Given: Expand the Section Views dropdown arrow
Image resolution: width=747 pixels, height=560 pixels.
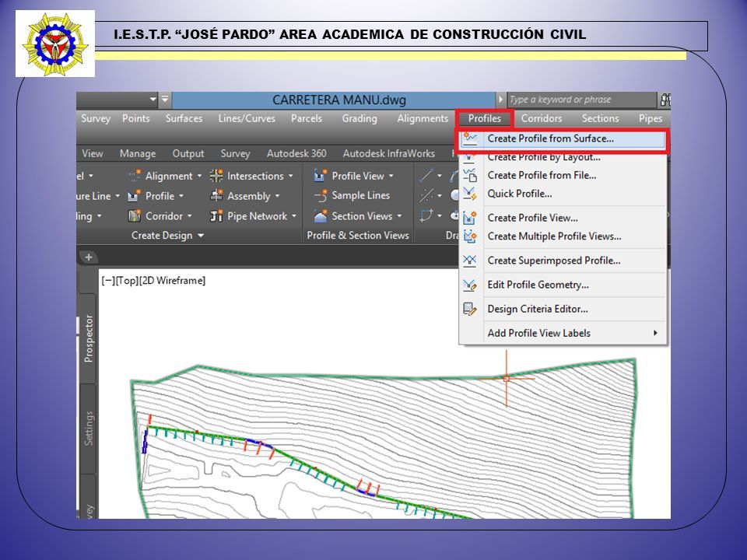Looking at the screenshot, I should [399, 216].
